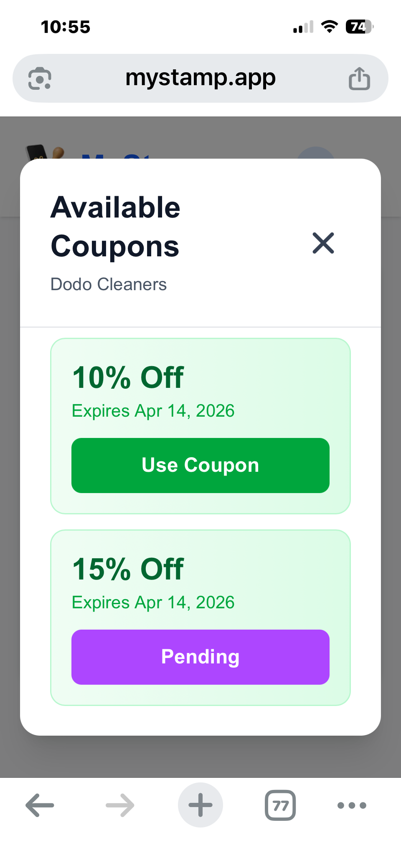The image size is (401, 868).
Task: Tap the Dodo Cleaners store name
Action: [109, 284]
